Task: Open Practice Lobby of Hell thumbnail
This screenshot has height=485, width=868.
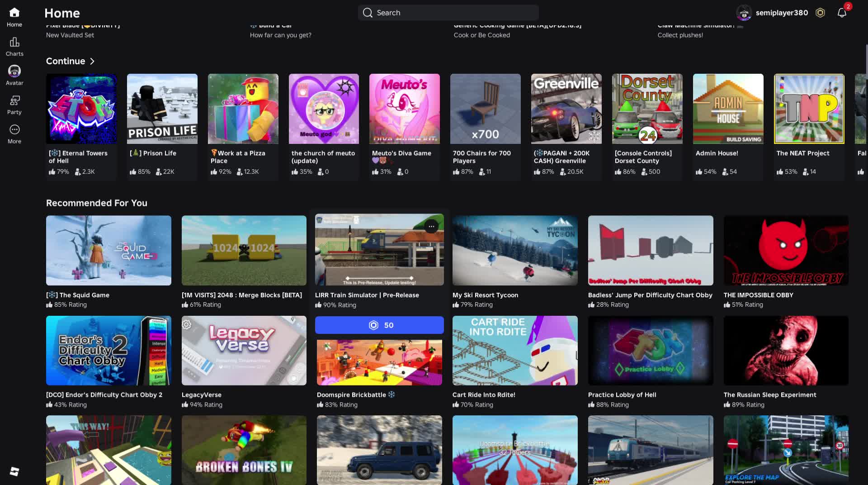Action: click(x=651, y=351)
